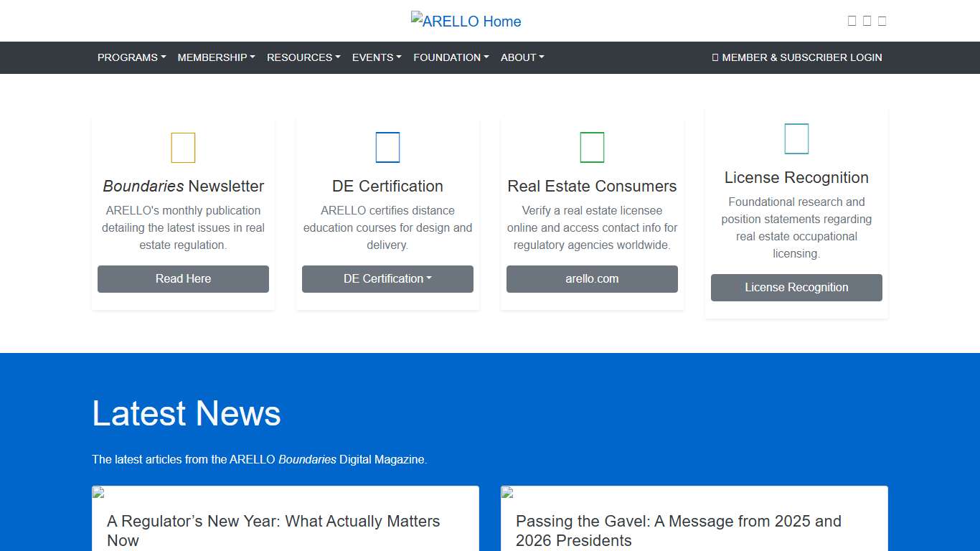Open the RESOURCES menu in navbar
Image resolution: width=980 pixels, height=551 pixels.
point(303,57)
